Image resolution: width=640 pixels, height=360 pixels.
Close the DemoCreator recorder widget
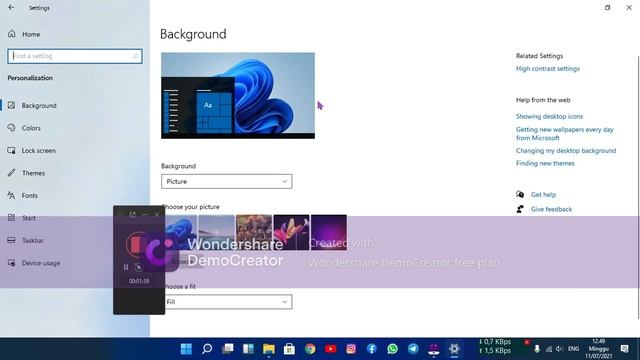tap(157, 214)
